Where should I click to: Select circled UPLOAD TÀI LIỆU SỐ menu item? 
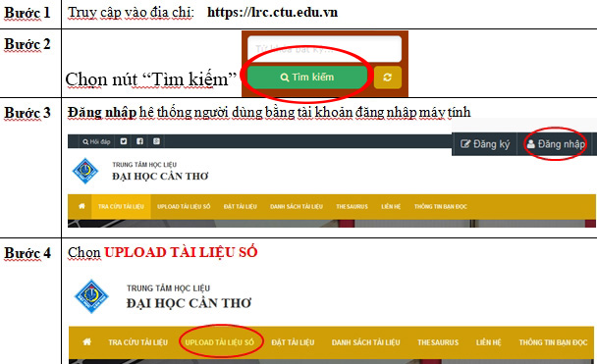click(219, 342)
